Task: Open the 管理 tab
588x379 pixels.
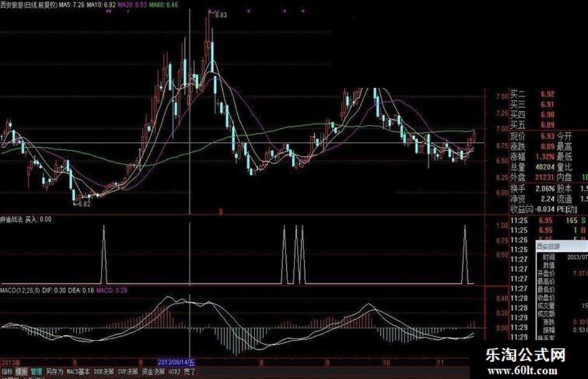Action: [x=36, y=372]
